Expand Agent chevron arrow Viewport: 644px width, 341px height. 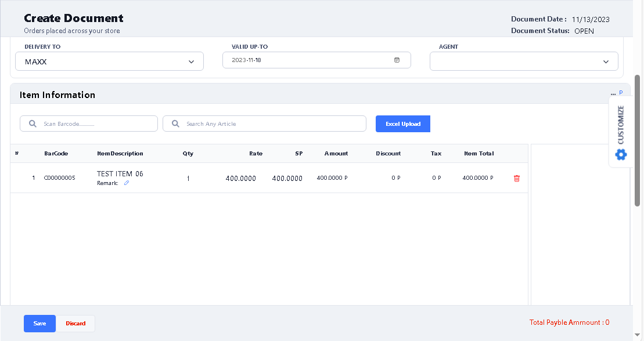(606, 62)
